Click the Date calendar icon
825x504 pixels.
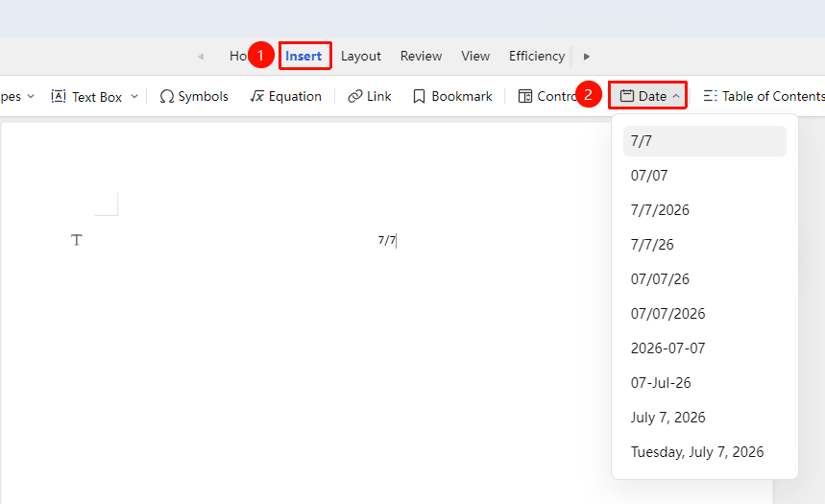(x=626, y=96)
